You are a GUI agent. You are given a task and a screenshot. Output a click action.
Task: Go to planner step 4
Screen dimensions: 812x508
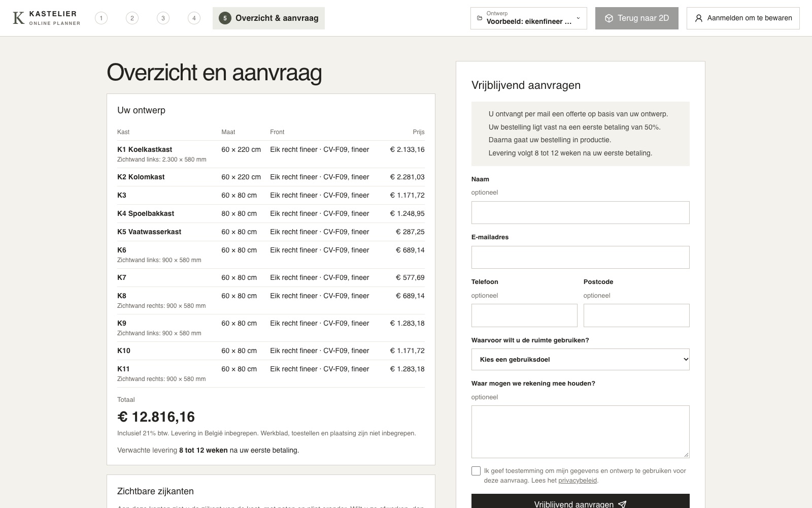194,18
